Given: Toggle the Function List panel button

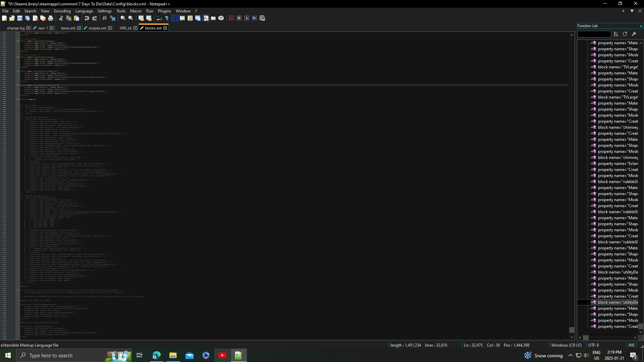Looking at the screenshot, I should coord(206,18).
